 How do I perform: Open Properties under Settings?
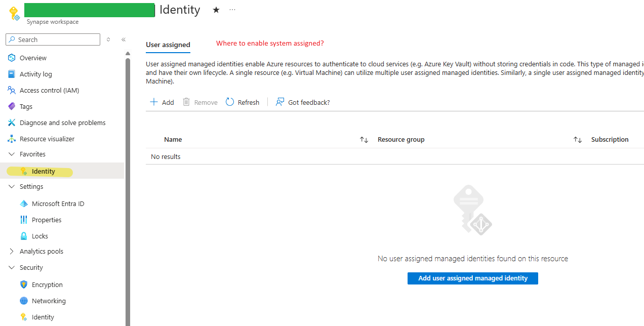click(47, 220)
